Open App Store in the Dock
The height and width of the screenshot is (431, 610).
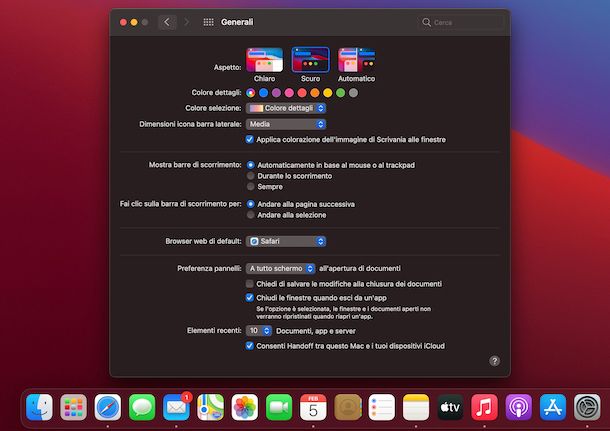[553, 407]
